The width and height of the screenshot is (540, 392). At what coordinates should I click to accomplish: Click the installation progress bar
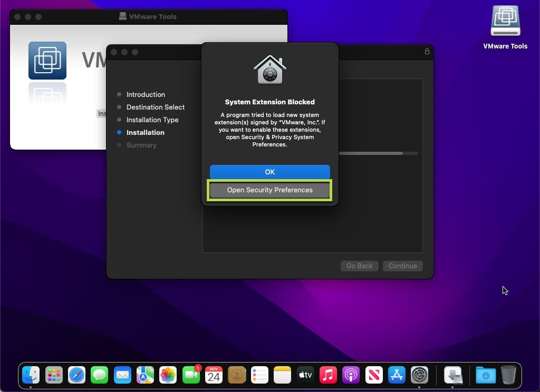point(379,153)
